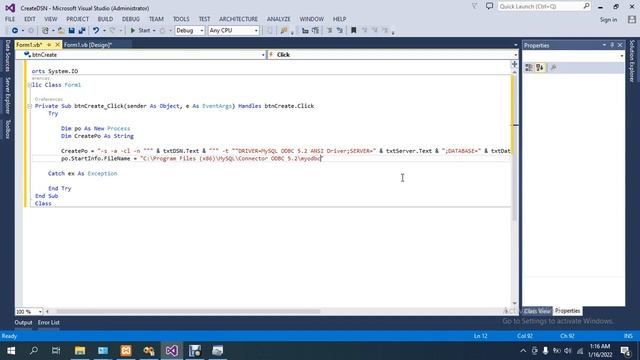Image resolution: width=640 pixels, height=360 pixels.
Task: Click the New Project toolbar icon
Action: click(45, 31)
